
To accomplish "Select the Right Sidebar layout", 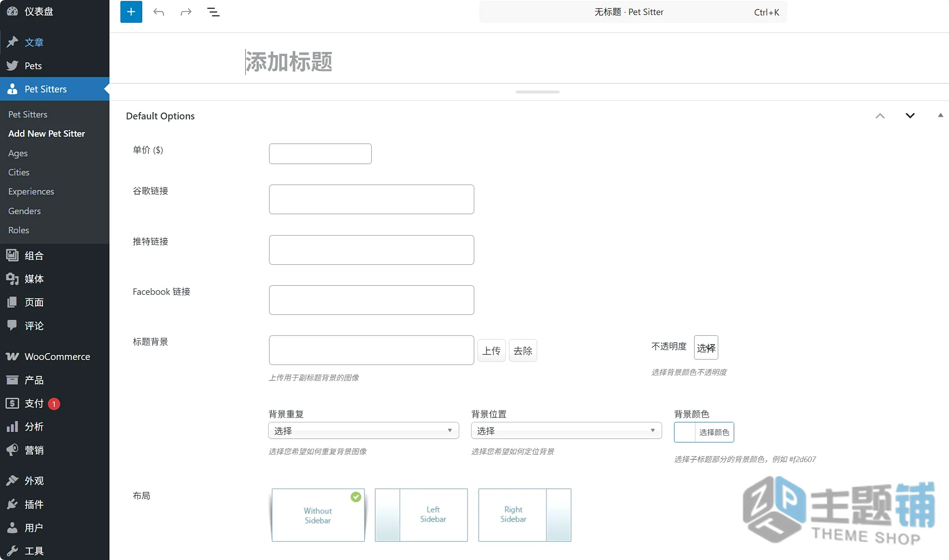I will (525, 515).
